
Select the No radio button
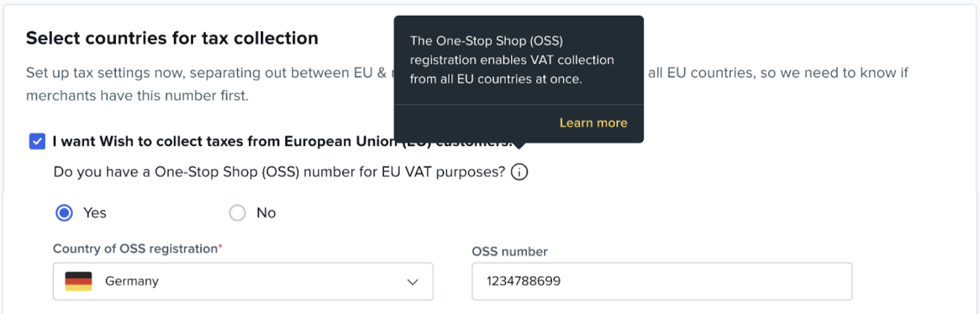click(237, 213)
